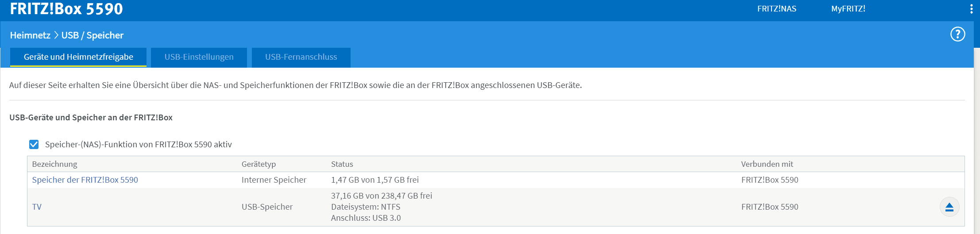Image resolution: width=980 pixels, height=234 pixels.
Task: Eject the TV USB storage device
Action: pyautogui.click(x=949, y=207)
